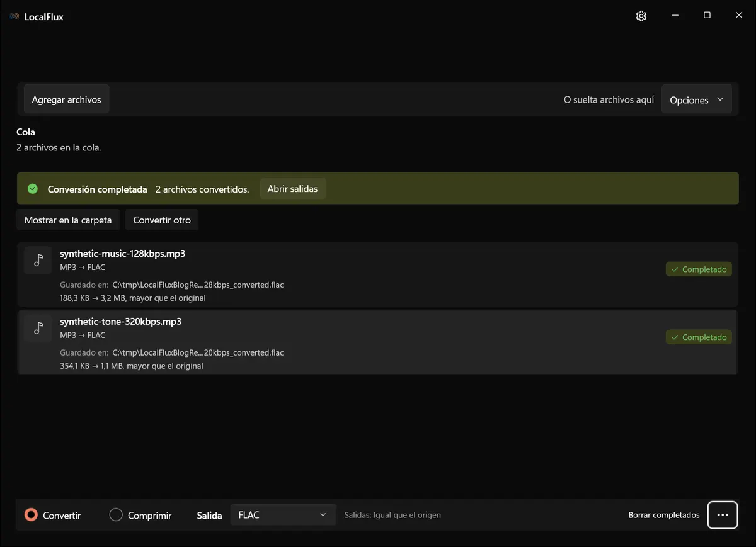This screenshot has height=547, width=756.
Task: Open the three-dots more options button
Action: pos(723,515)
